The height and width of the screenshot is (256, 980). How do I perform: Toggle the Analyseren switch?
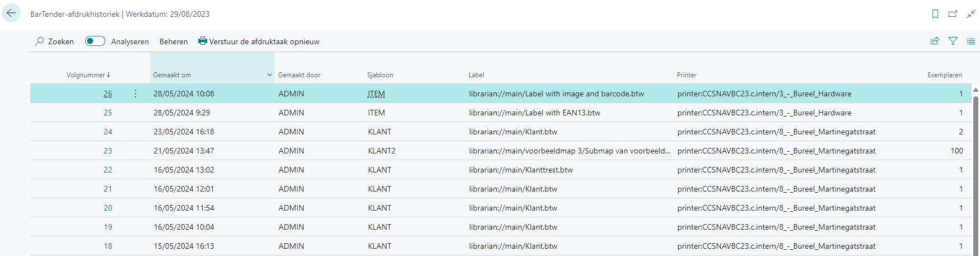pyautogui.click(x=95, y=41)
